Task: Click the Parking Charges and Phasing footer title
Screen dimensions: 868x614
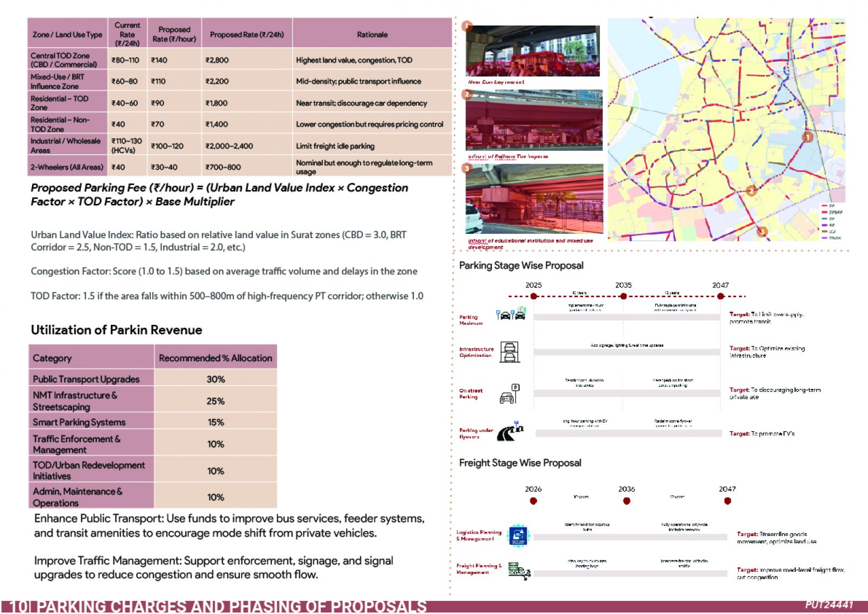Action: (x=218, y=606)
